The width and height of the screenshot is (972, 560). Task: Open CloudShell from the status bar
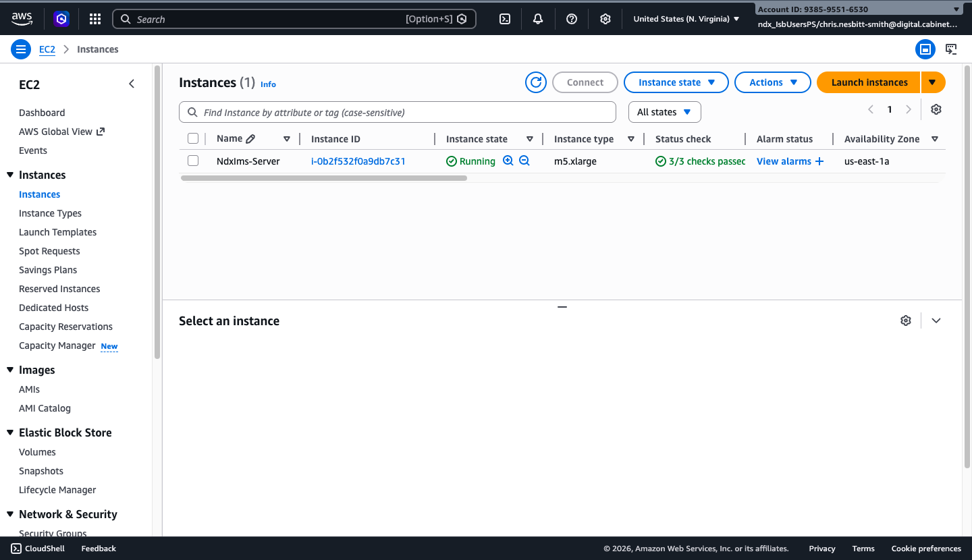[37, 548]
